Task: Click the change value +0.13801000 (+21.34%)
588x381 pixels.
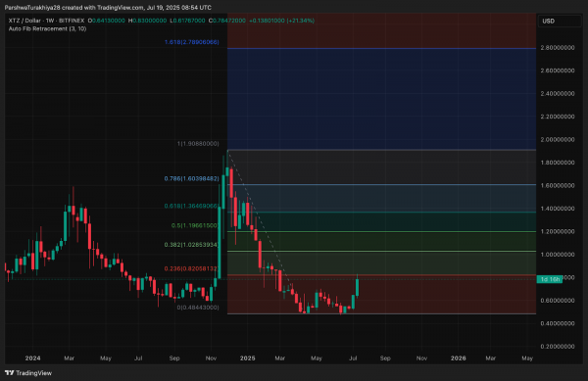Action: tap(281, 21)
